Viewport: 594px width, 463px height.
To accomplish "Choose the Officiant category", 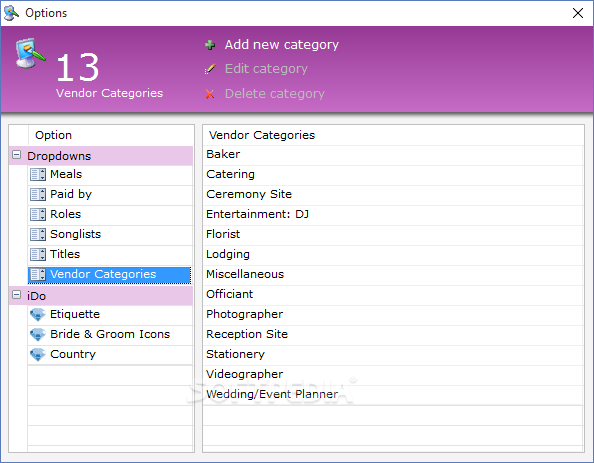I will [393, 295].
